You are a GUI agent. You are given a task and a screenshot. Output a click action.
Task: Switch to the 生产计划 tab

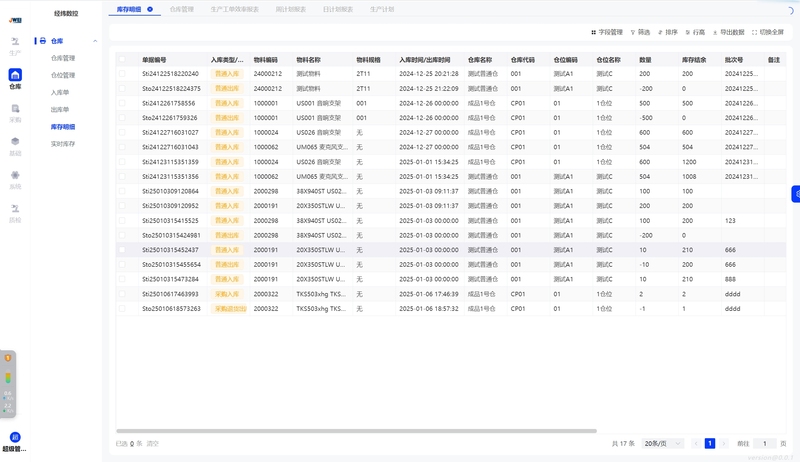tap(382, 9)
